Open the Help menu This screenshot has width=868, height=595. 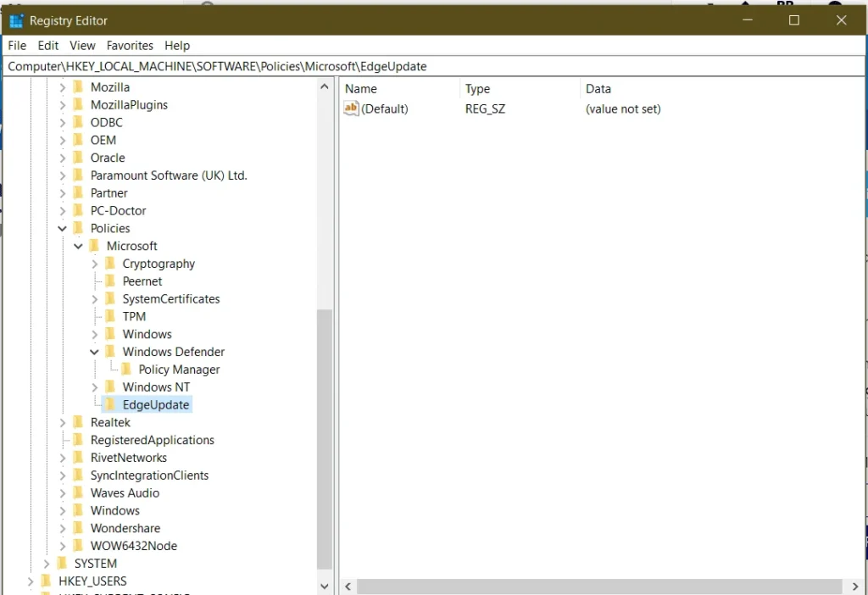point(177,46)
